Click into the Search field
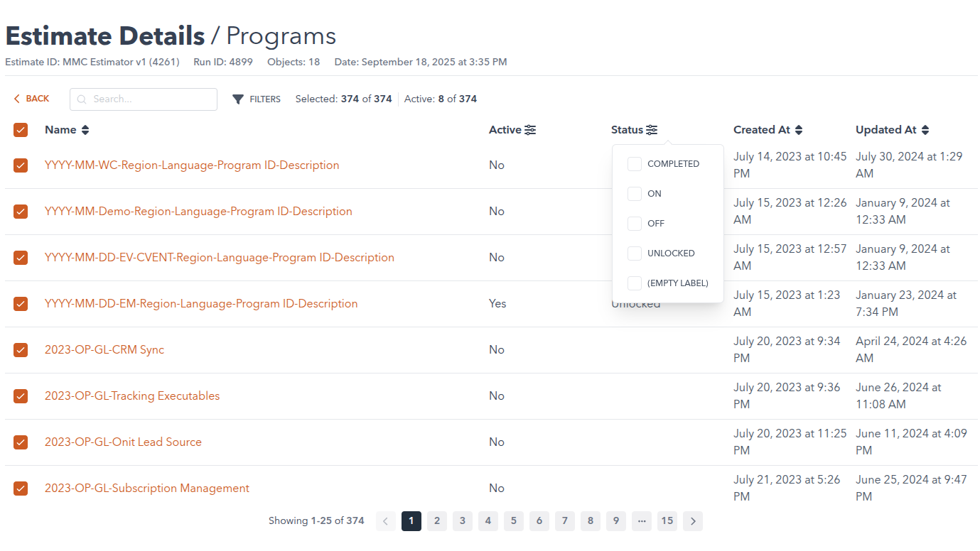 [151, 99]
